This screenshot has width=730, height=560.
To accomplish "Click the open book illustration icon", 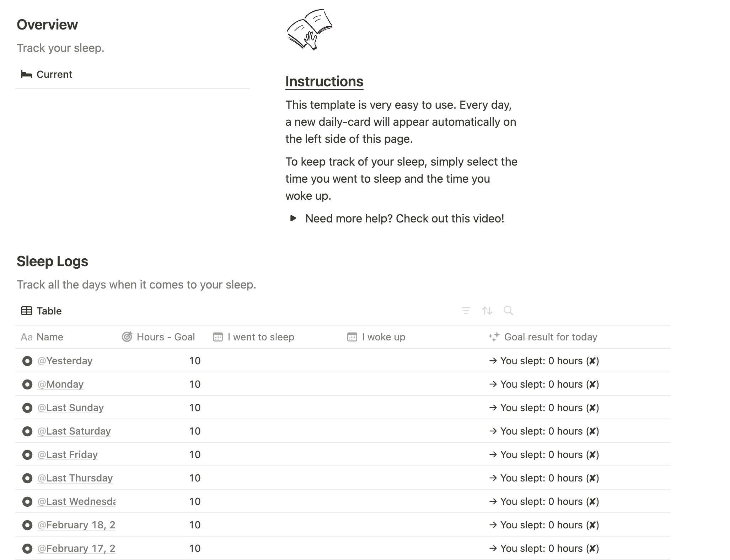I will [309, 29].
